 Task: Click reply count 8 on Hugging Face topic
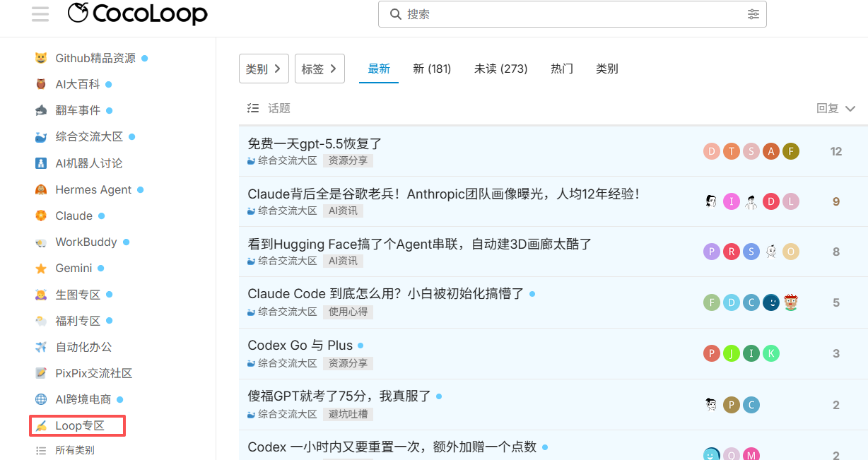tap(836, 252)
